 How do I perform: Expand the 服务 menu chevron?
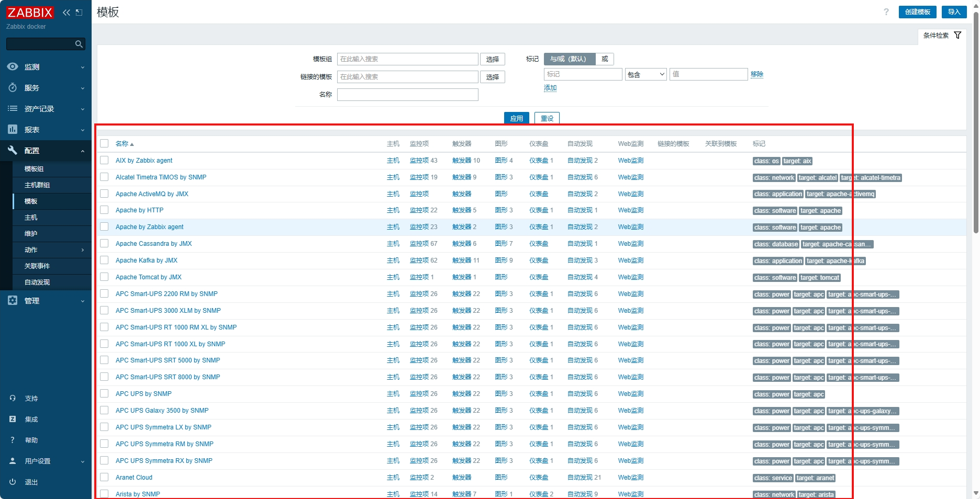(83, 88)
